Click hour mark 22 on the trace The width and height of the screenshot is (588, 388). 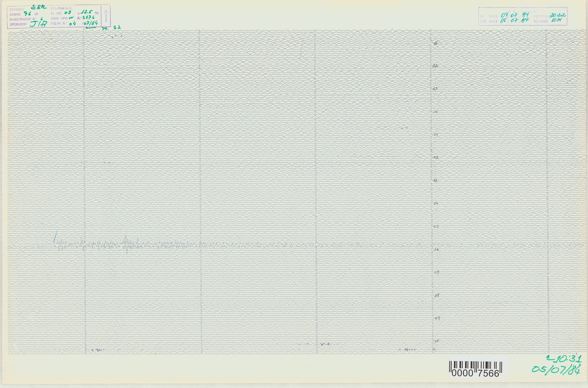point(435,66)
